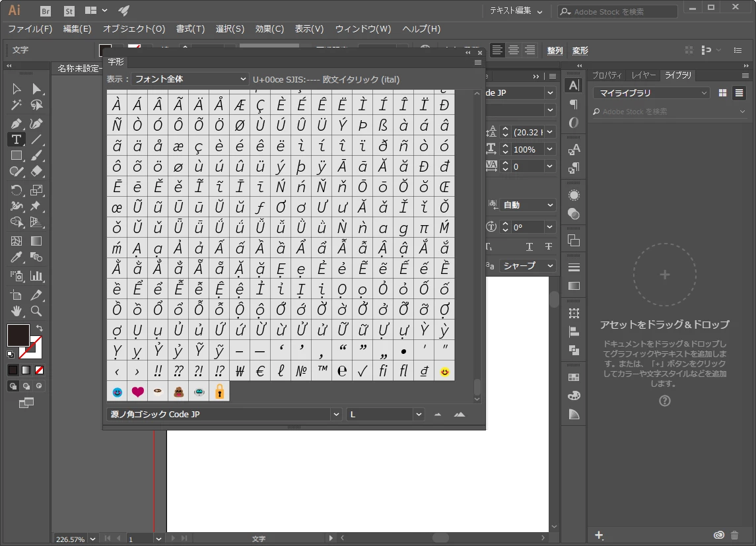Select the Lasso tool

(x=36, y=104)
